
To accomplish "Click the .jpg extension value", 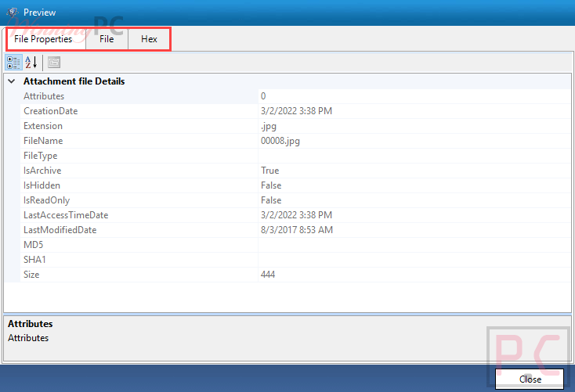I will click(269, 126).
